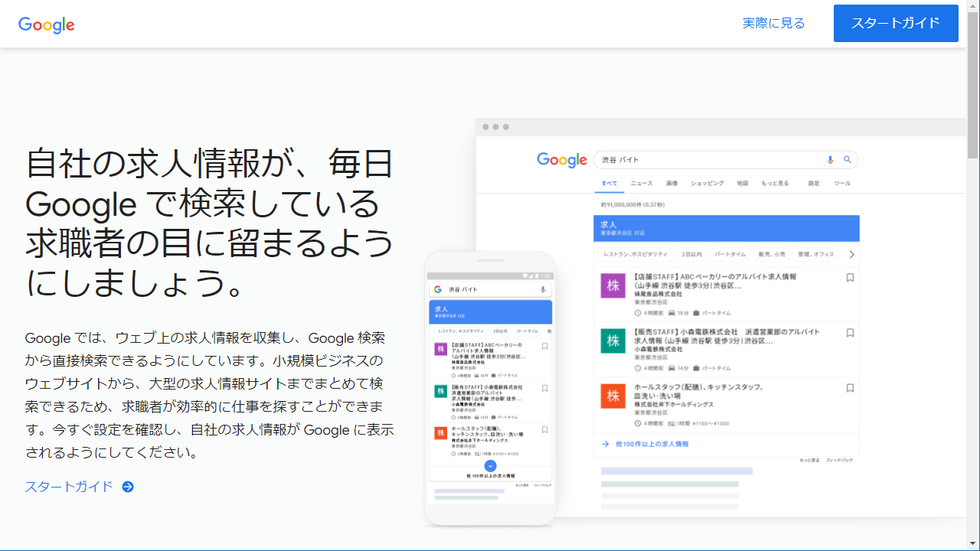Viewport: 980px width, 551px height.
Task: Click the magnifier search icon in the desktop mockup
Action: point(848,160)
